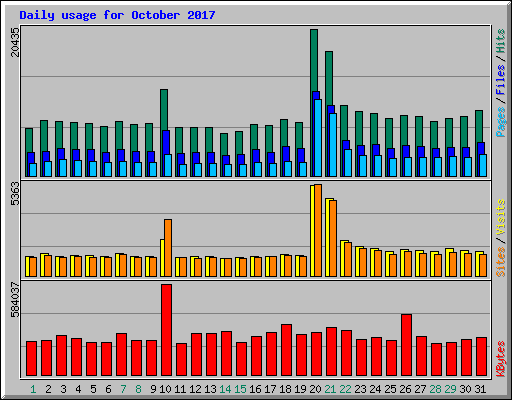This screenshot has height=400, width=512.
Task: Click day 20 on the x-axis
Action: [315, 389]
